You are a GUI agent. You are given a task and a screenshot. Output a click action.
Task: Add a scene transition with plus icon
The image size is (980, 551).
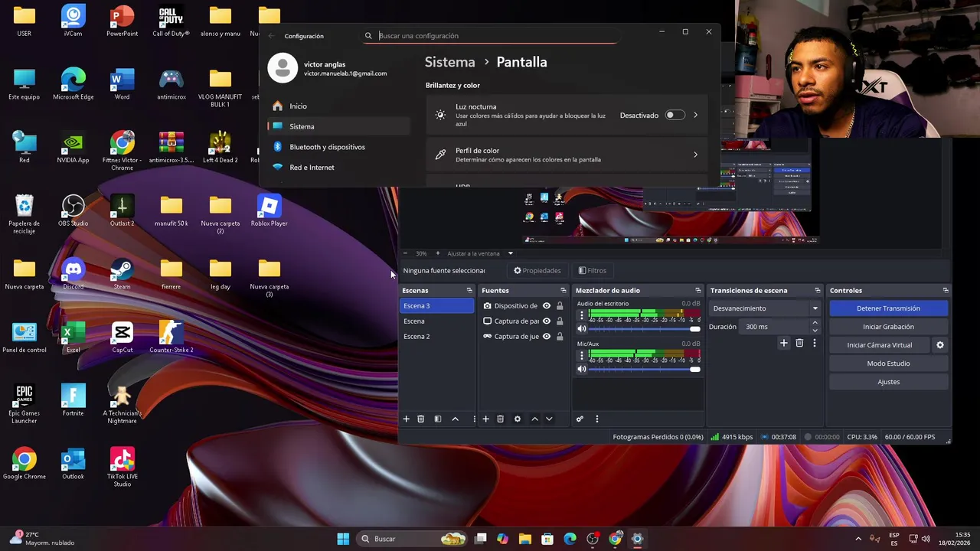click(783, 344)
